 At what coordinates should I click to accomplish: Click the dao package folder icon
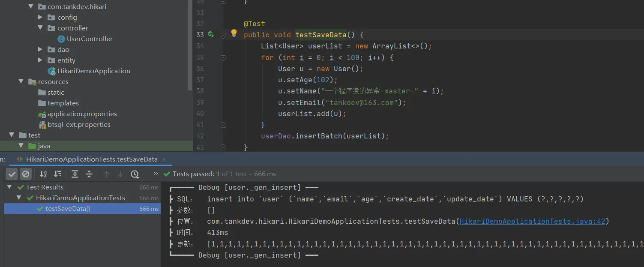51,49
